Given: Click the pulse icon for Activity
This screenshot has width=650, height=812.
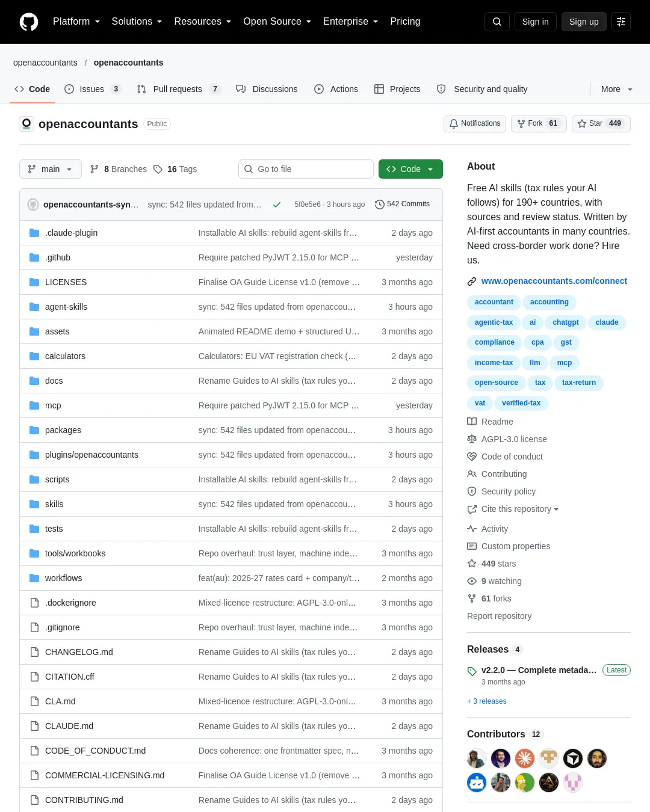Looking at the screenshot, I should (472, 529).
